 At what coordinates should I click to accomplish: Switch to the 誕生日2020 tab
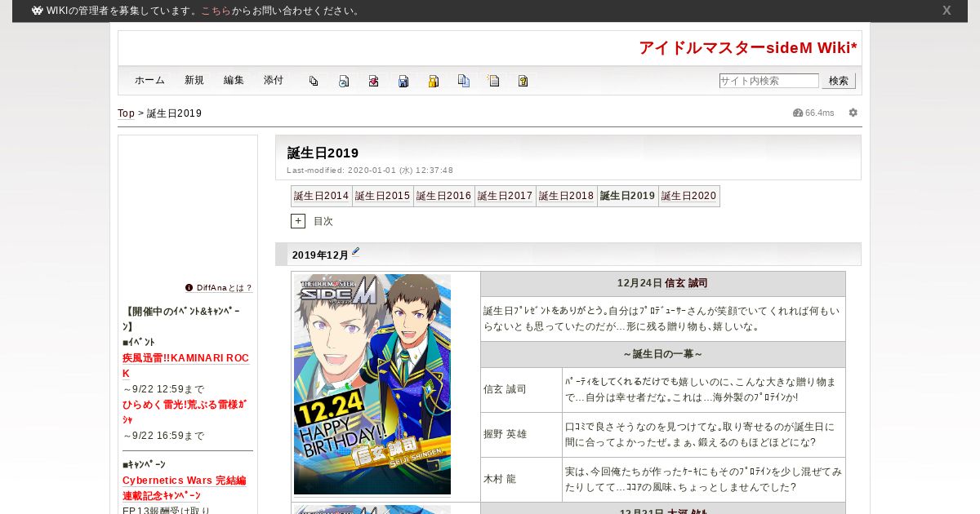pos(689,196)
